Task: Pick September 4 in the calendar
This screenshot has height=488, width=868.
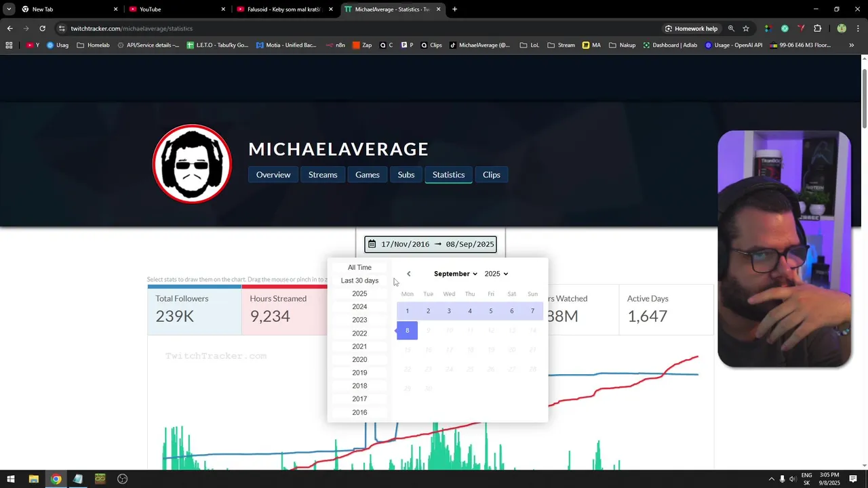Action: pos(470,311)
